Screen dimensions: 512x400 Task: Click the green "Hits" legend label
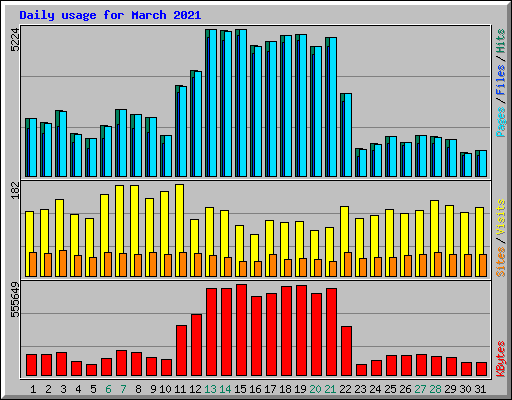501,41
